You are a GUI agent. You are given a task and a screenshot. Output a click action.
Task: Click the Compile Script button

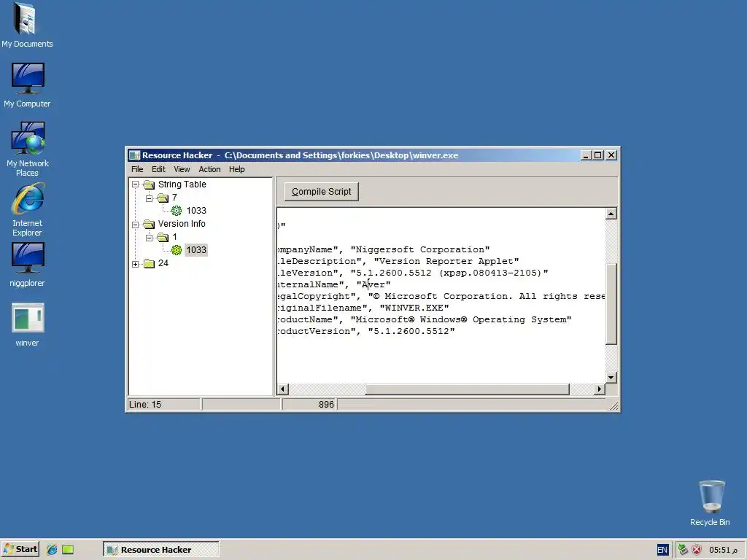[x=322, y=192]
